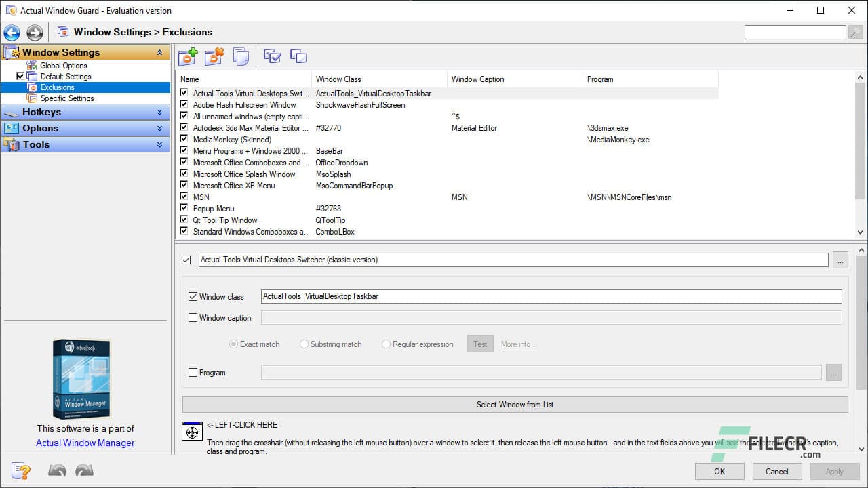Add a new exclusion item
The image size is (868, 488).
pyautogui.click(x=188, y=56)
